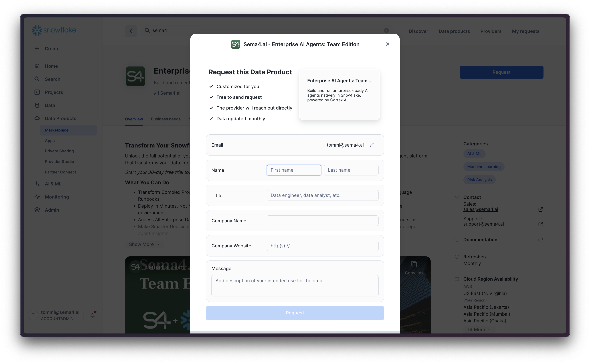Click Create in the sidebar
Screen dimensions: 590x364
click(52, 49)
